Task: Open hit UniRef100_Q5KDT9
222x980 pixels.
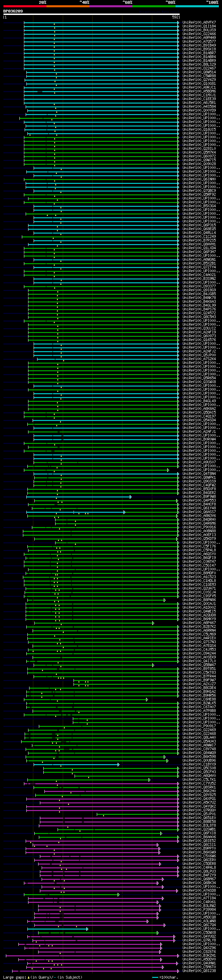Action: (199, 539)
